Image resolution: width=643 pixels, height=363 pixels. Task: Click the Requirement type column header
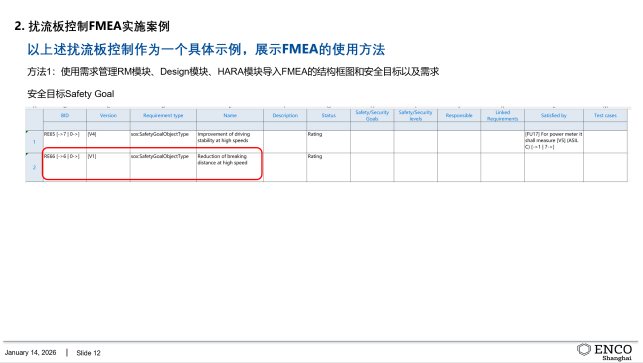163,115
